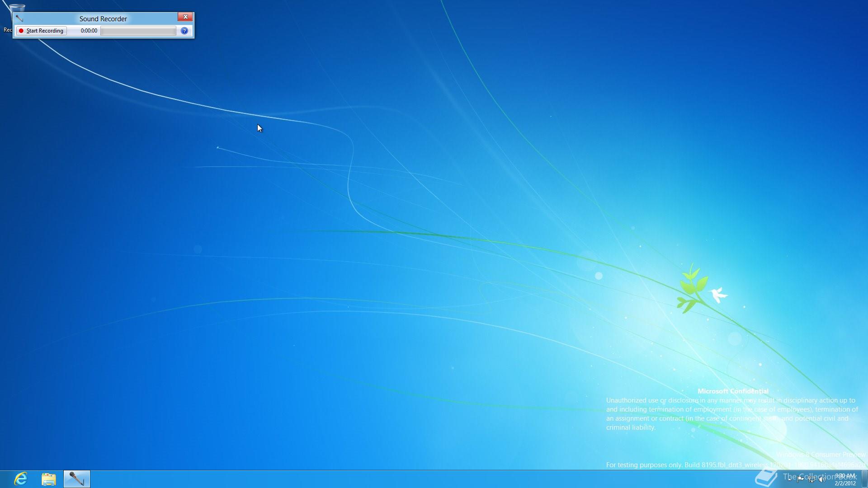Launch Internet Explorer from the taskbar
The image size is (868, 488).
pyautogui.click(x=21, y=479)
